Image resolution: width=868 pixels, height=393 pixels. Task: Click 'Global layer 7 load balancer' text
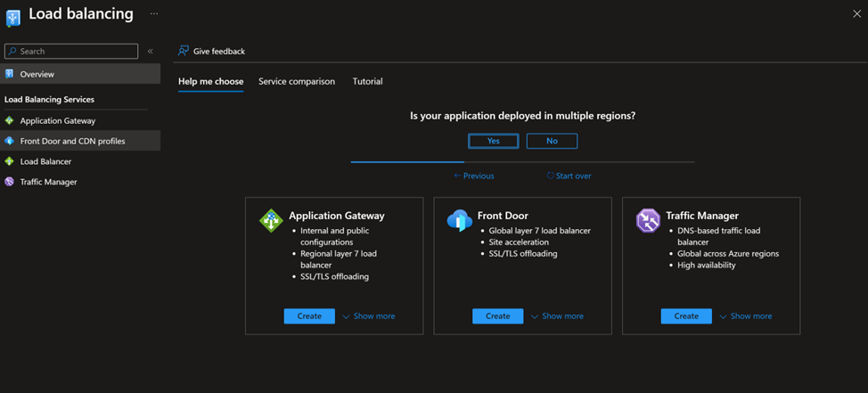(x=540, y=231)
